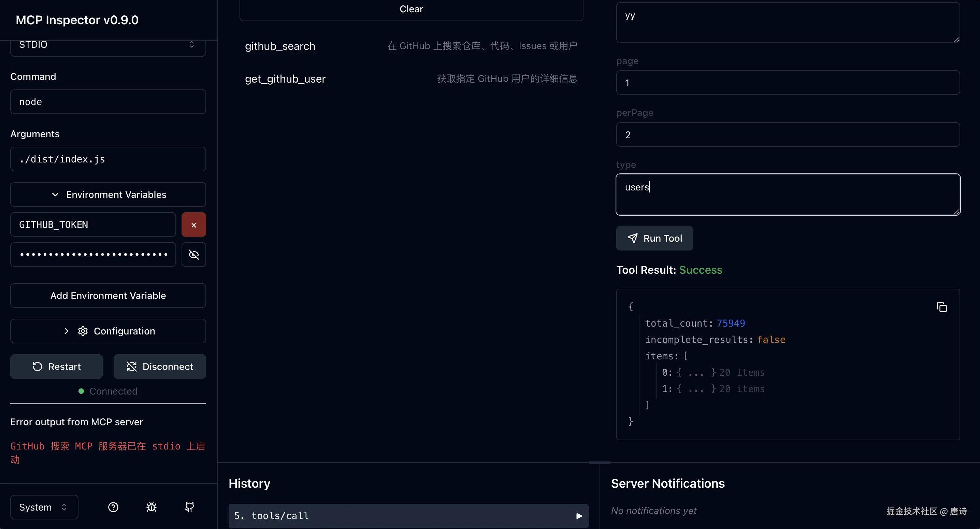Click the Restart button
Screen dimensions: 980x529
(56, 367)
